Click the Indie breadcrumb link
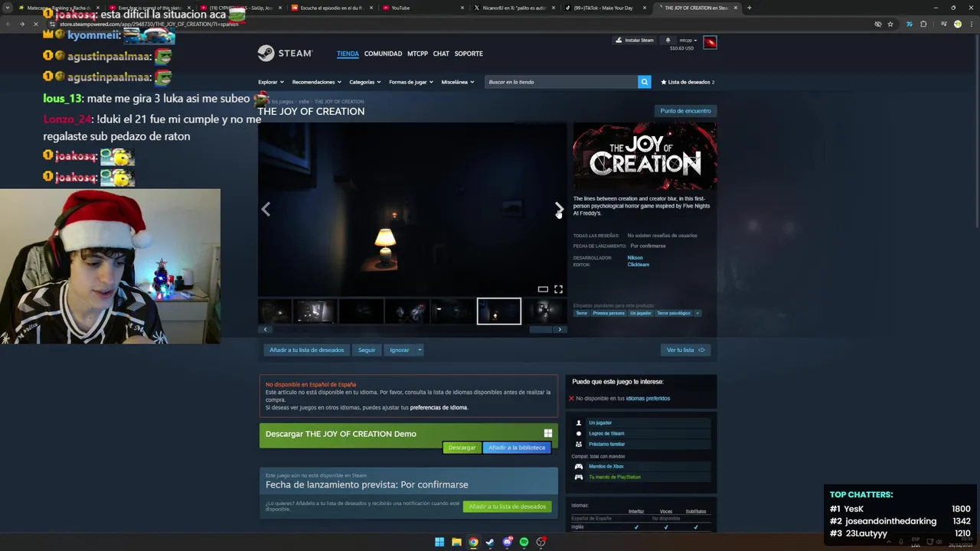Image resolution: width=980 pixels, height=551 pixels. click(x=304, y=102)
